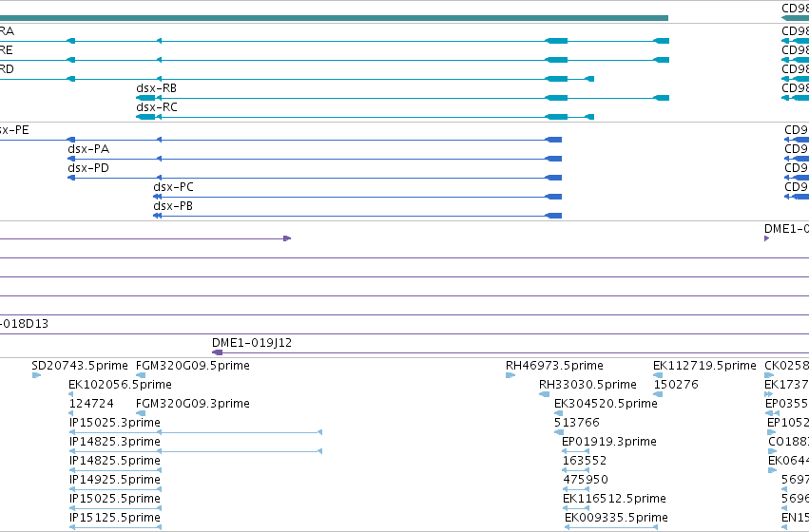Screen dimensions: 809x532
Task: Select the IP14825.3prime EST label
Action: 115,442
